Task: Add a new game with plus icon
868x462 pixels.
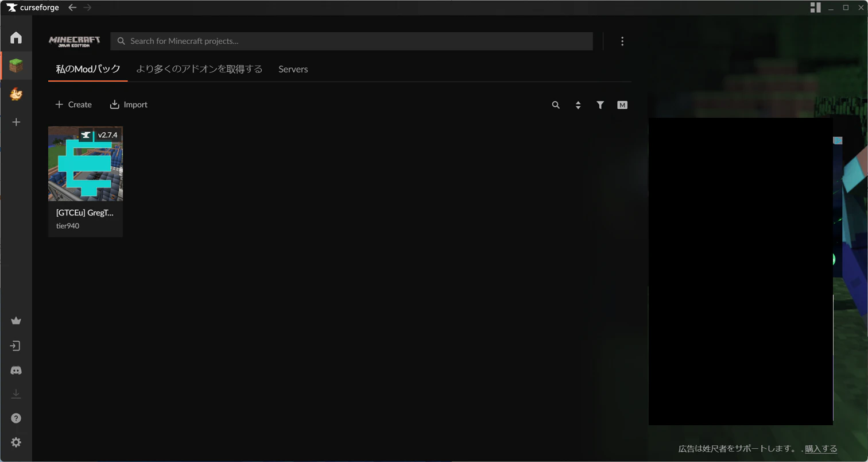Action: [16, 122]
